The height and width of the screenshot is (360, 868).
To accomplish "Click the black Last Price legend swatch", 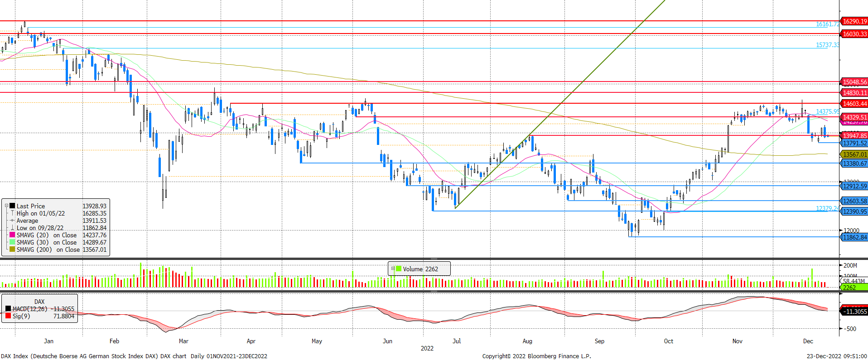I will pos(13,206).
